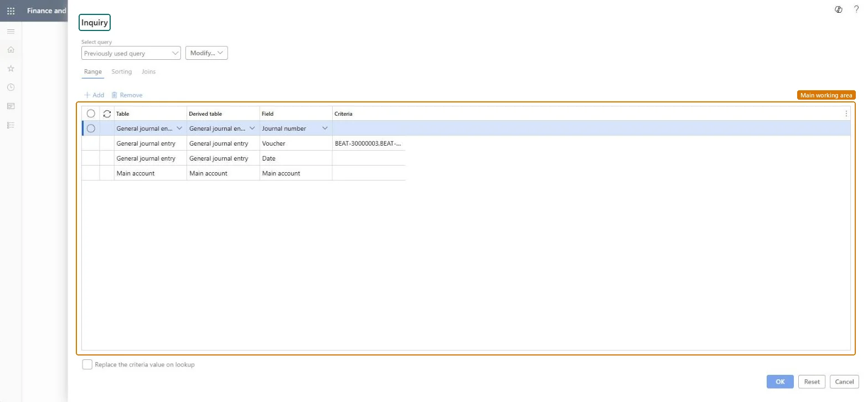868x402 pixels.
Task: Click the Date row criteria cell
Action: click(369, 158)
